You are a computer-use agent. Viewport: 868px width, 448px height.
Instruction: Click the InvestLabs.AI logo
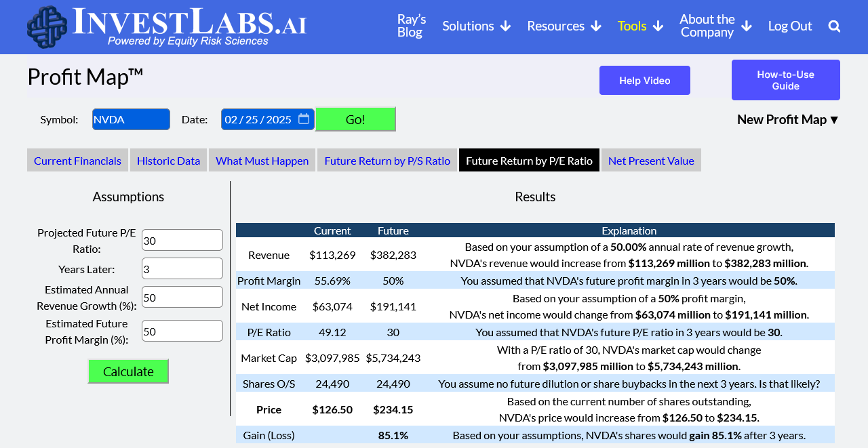click(167, 27)
